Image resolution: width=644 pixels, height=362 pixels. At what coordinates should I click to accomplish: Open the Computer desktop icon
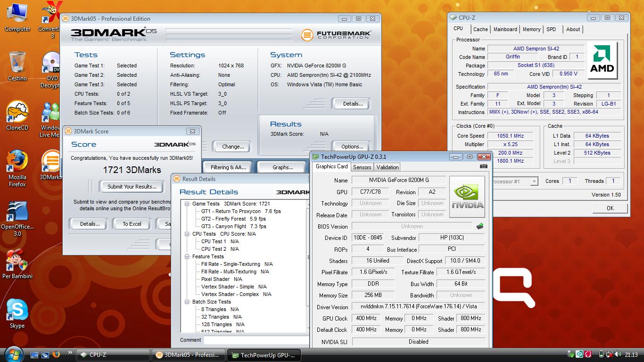17,17
